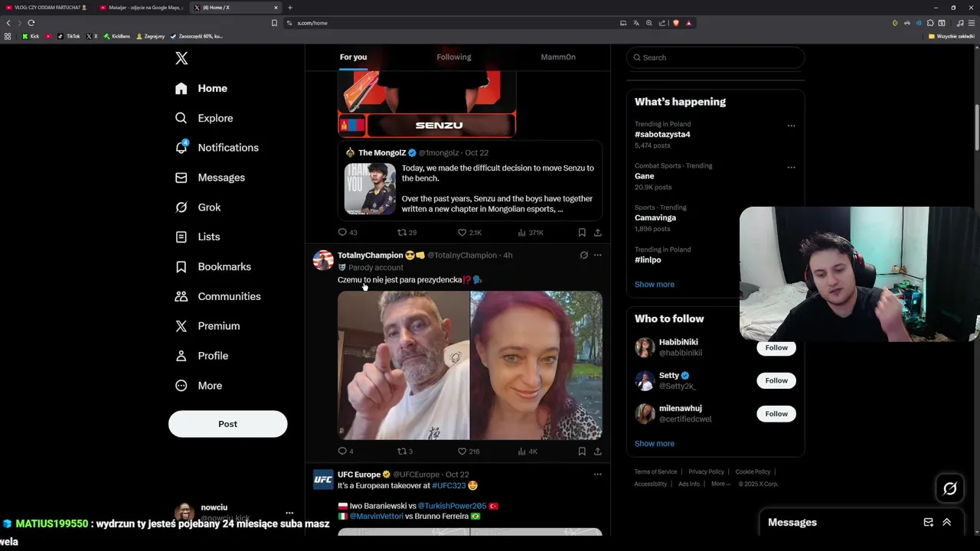Like the post with 2.1K likes

pyautogui.click(x=469, y=233)
